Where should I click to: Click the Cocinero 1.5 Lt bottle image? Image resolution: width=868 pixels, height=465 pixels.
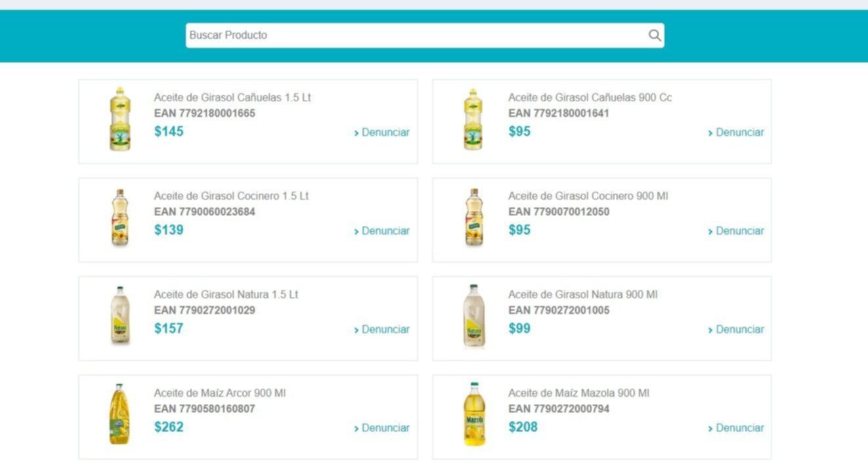coord(119,218)
